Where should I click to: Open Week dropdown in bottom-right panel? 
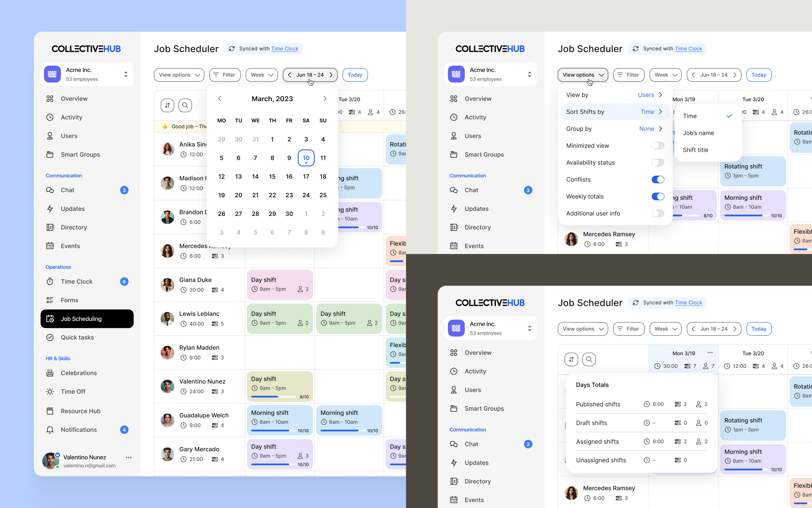coord(666,329)
